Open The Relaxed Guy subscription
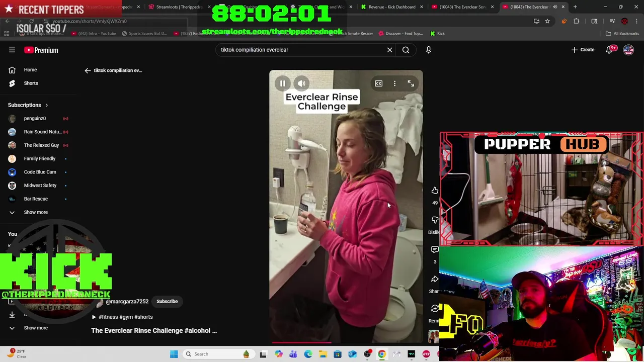 [x=41, y=145]
